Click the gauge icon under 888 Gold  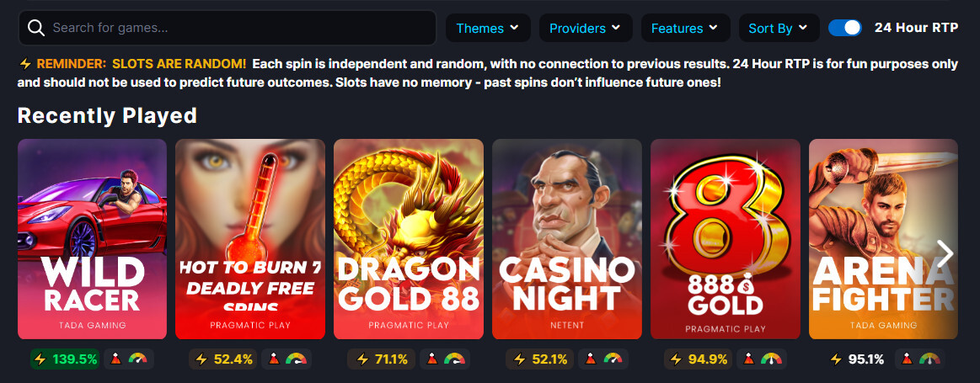pyautogui.click(x=771, y=359)
